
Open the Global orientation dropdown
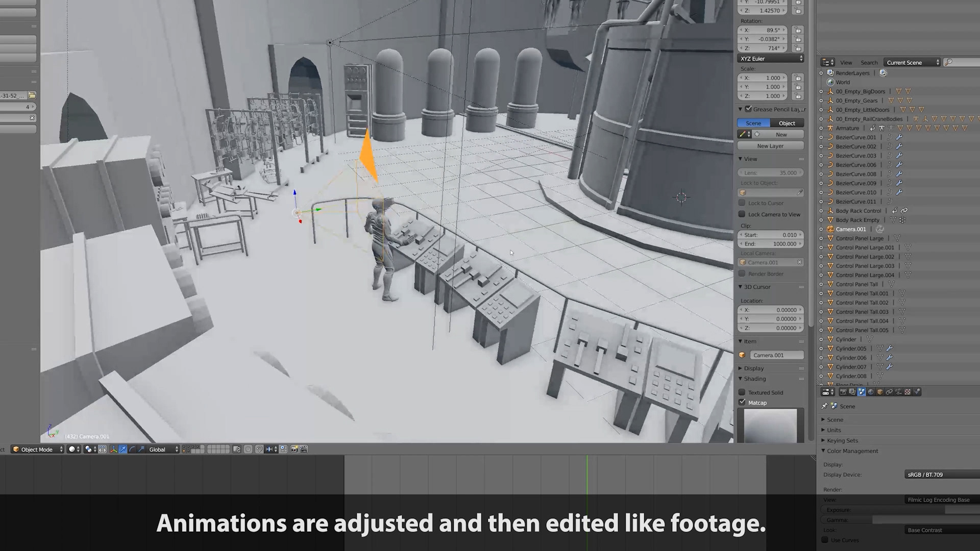tap(163, 449)
